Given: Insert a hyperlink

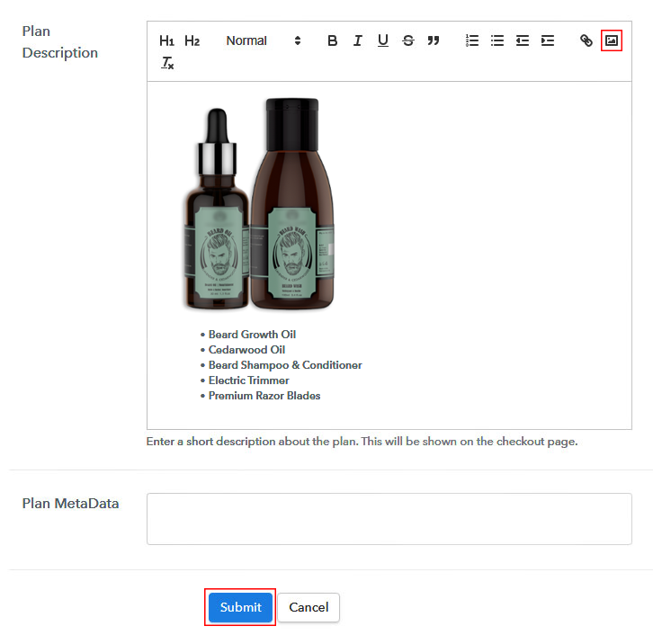Looking at the screenshot, I should [586, 40].
